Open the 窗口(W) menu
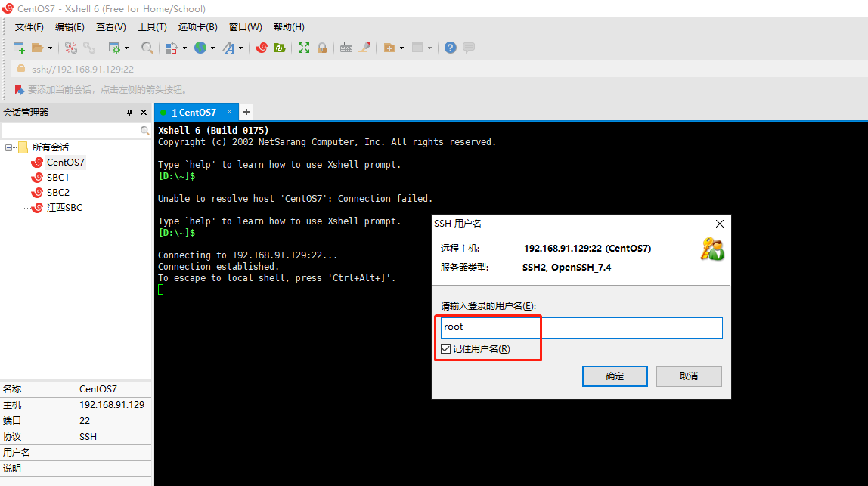The image size is (868, 486). pyautogui.click(x=245, y=27)
